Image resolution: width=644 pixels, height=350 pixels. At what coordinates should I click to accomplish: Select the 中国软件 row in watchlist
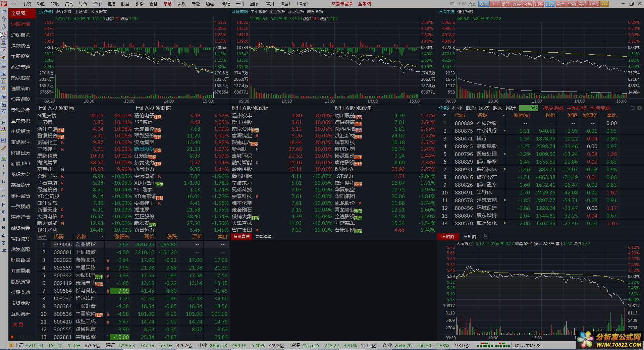coord(133,314)
